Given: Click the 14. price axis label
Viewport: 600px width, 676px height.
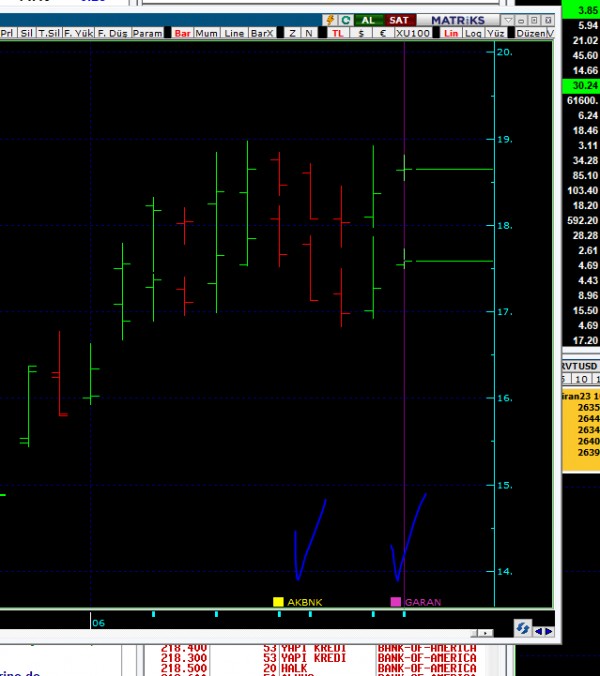Looking at the screenshot, I should 504,572.
